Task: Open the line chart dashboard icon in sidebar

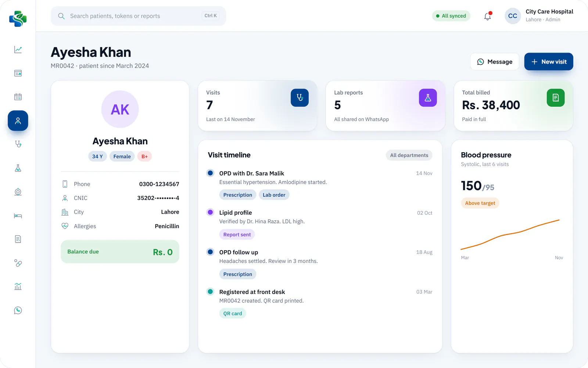Action: tap(18, 49)
